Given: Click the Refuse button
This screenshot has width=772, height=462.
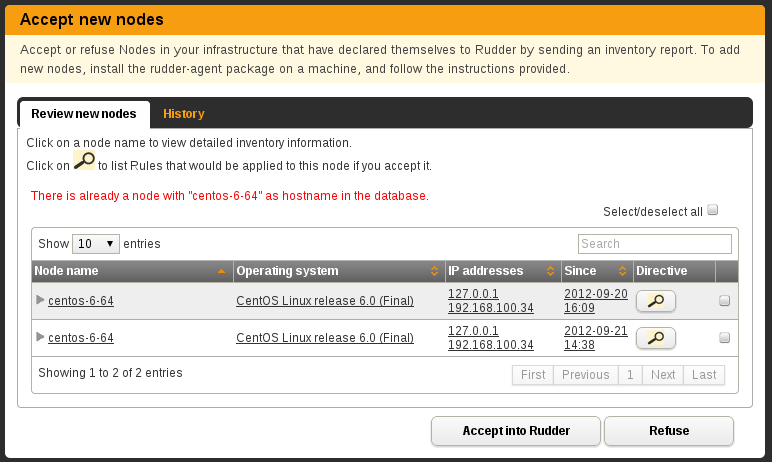Looking at the screenshot, I should point(669,431).
